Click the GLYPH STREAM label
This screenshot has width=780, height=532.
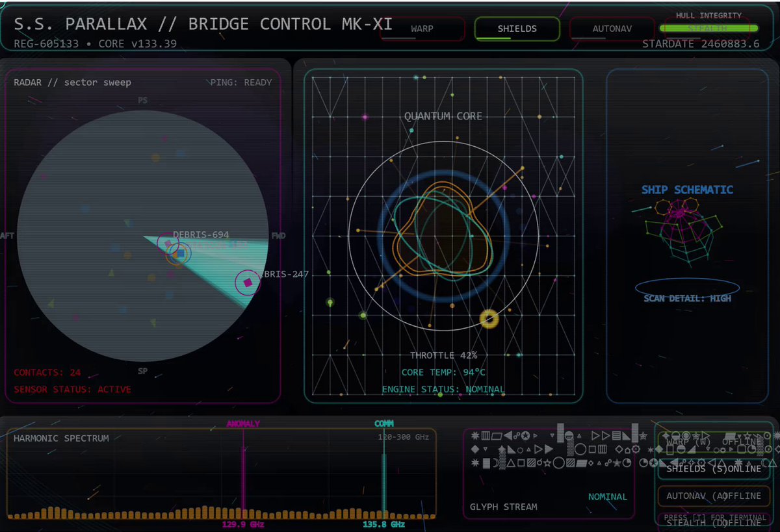tap(504, 507)
